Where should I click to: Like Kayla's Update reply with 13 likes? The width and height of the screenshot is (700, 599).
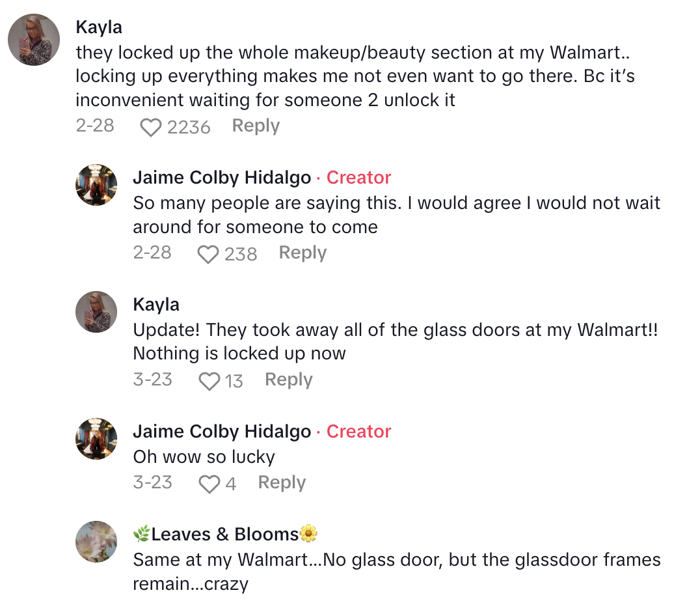tap(209, 381)
